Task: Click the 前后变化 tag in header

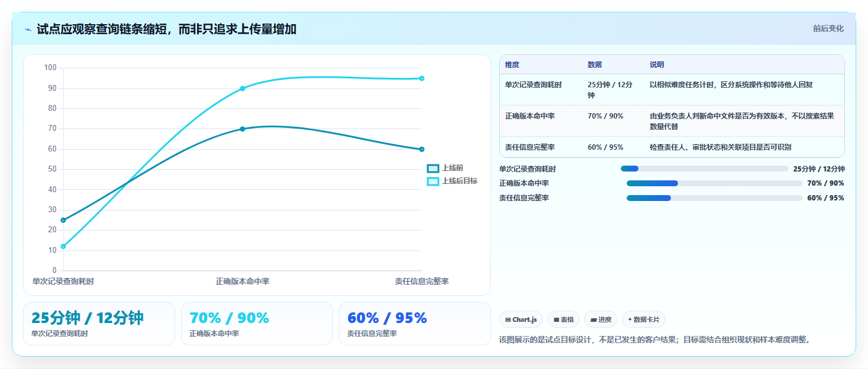Action: (828, 28)
